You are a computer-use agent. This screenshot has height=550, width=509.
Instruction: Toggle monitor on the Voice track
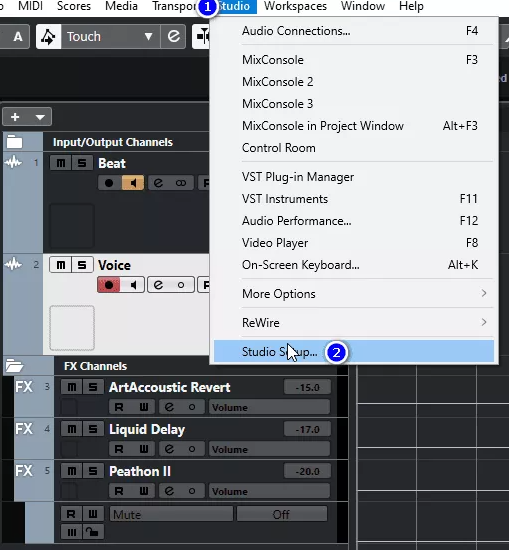133,285
